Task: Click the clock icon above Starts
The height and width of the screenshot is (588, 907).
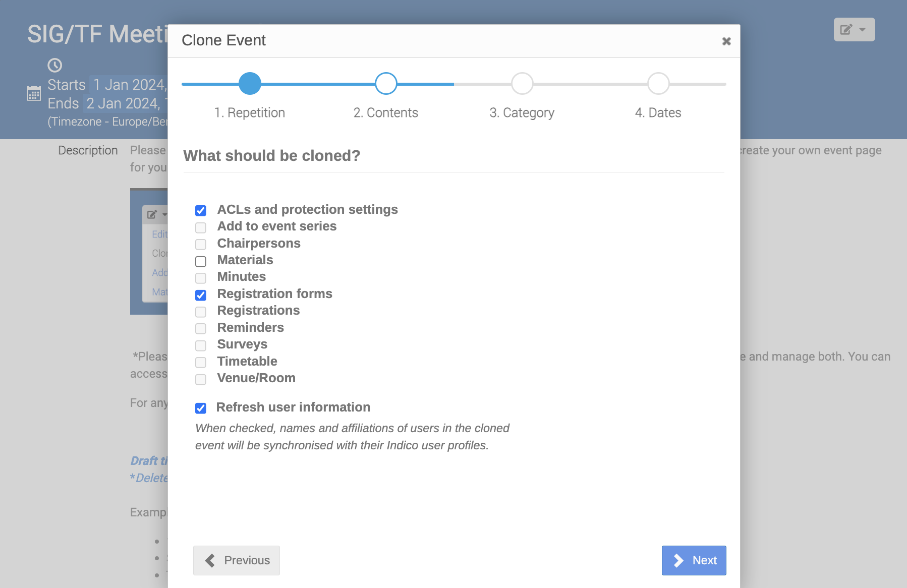Action: point(54,65)
